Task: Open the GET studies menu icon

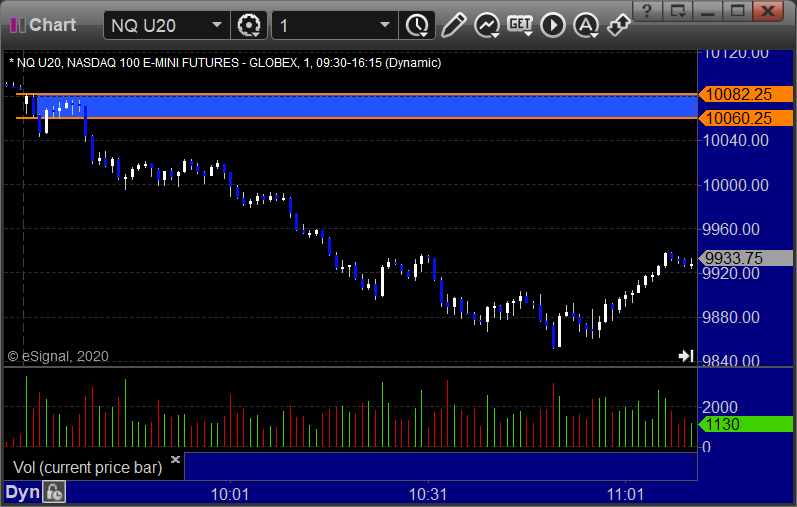Action: [519, 25]
